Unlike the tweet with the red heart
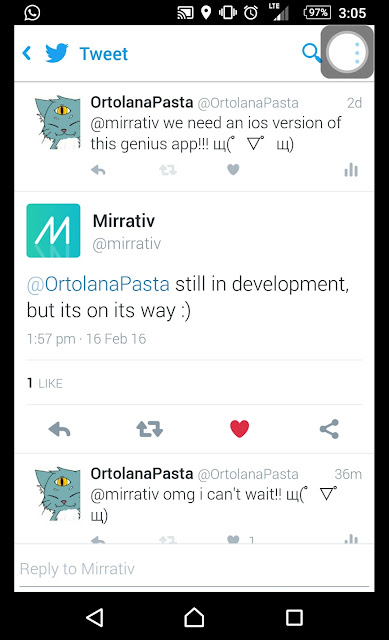 click(240, 429)
